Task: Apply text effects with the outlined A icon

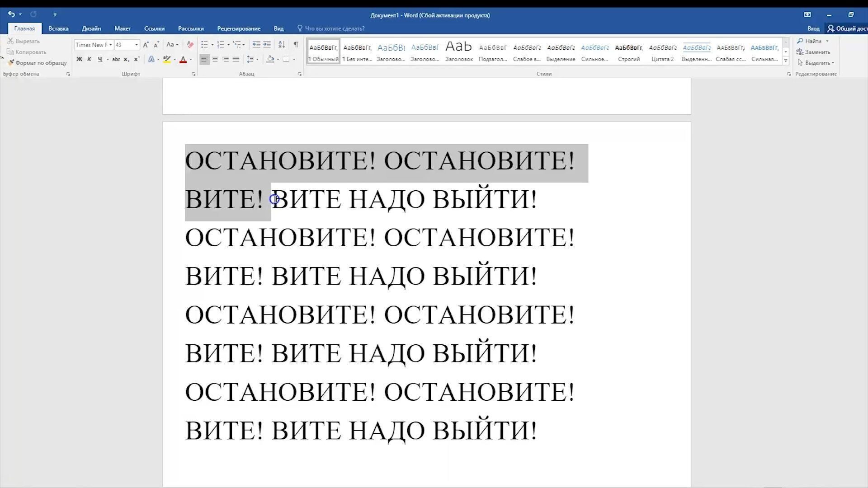Action: tap(151, 59)
